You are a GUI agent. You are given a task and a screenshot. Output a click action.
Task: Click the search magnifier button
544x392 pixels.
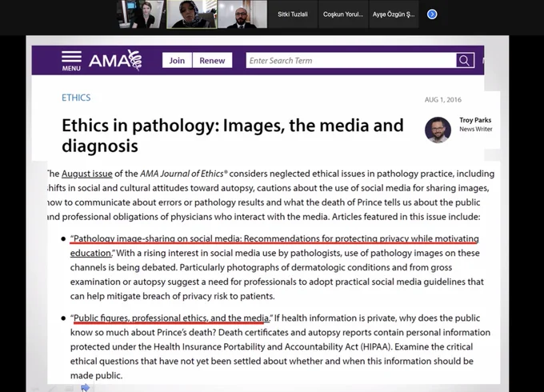click(465, 60)
